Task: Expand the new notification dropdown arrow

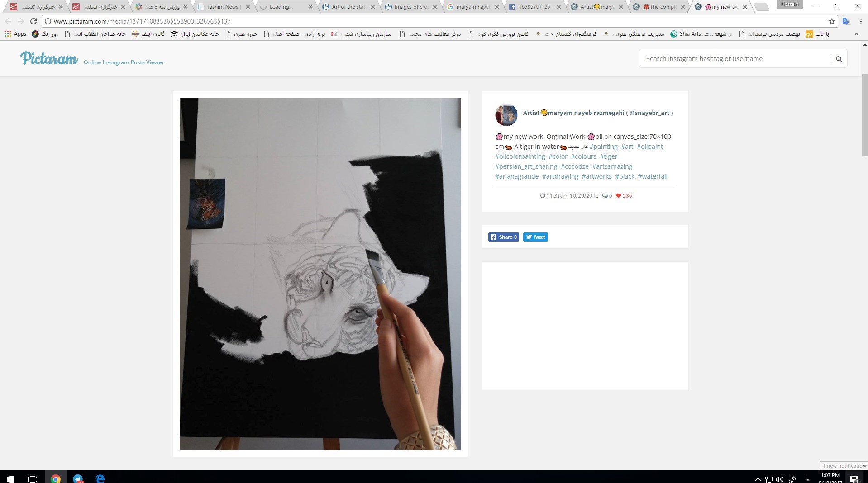Action: point(864,466)
